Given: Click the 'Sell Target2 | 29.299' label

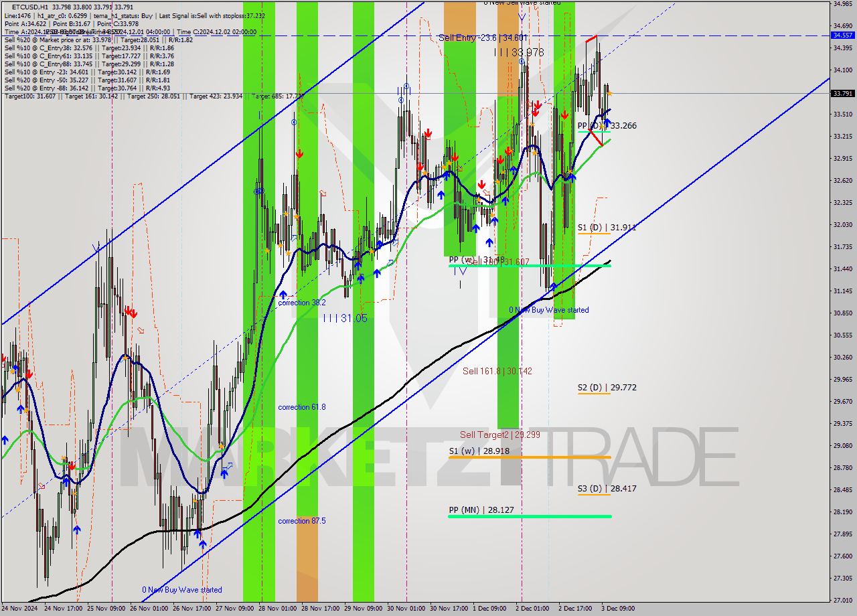Looking at the screenshot, I should pos(500,435).
